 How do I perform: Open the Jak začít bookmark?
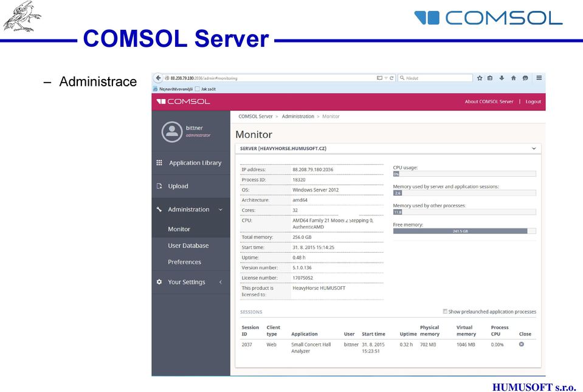(208, 89)
